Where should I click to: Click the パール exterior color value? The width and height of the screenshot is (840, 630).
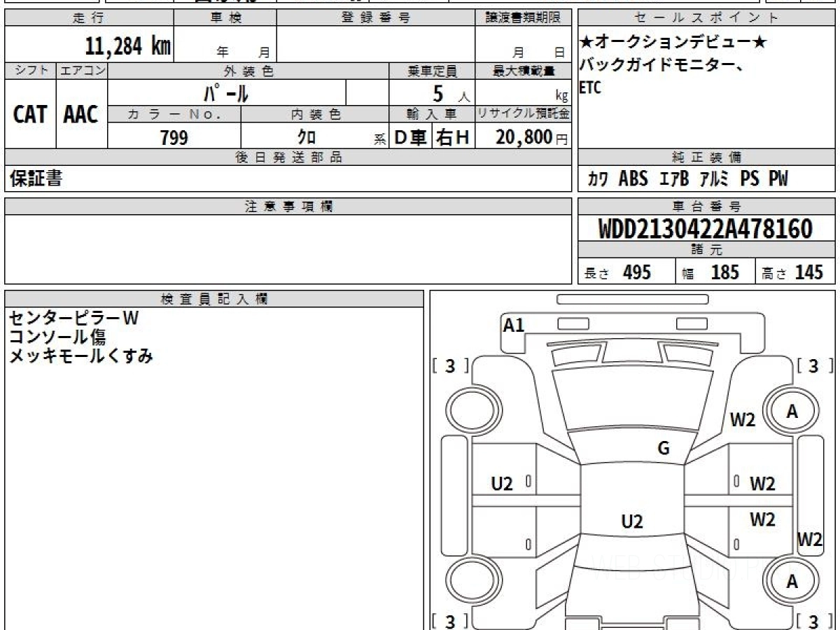[x=226, y=92]
